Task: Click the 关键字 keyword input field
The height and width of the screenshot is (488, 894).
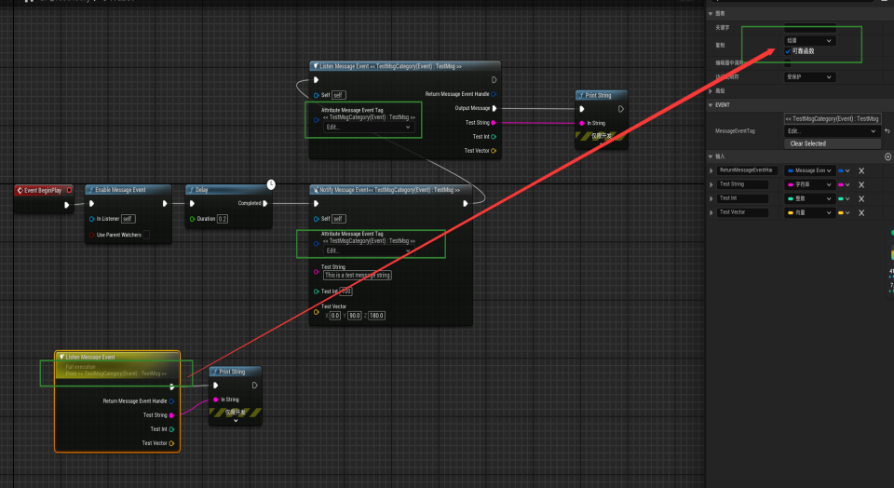Action: (810, 27)
